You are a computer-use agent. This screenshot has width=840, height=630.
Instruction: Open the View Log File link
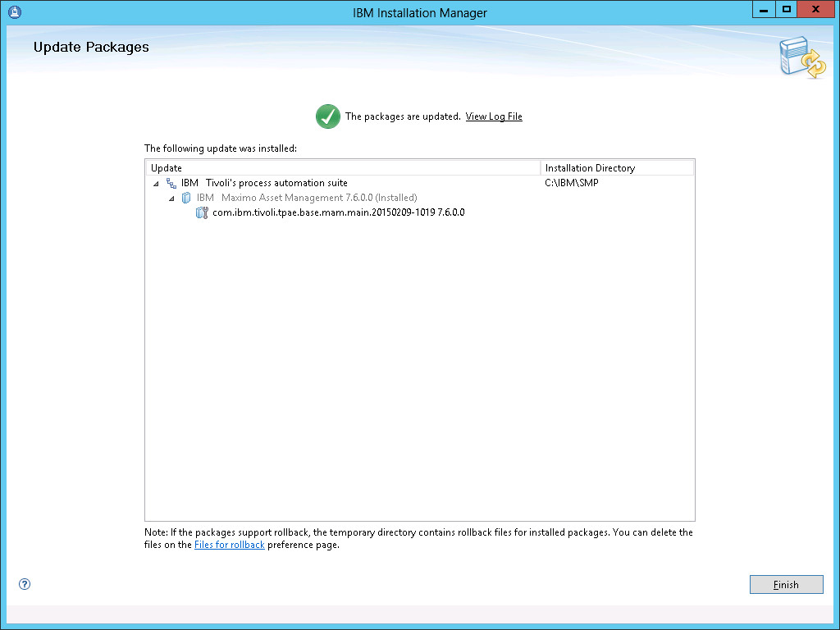coord(493,116)
